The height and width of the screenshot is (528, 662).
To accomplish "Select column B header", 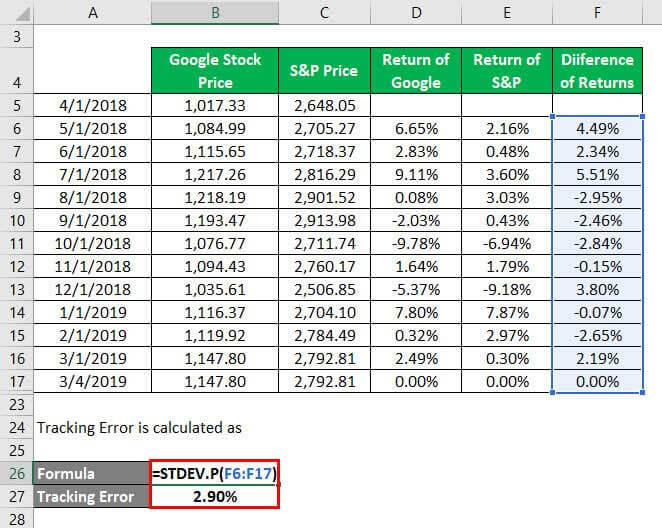I will pyautogui.click(x=215, y=12).
